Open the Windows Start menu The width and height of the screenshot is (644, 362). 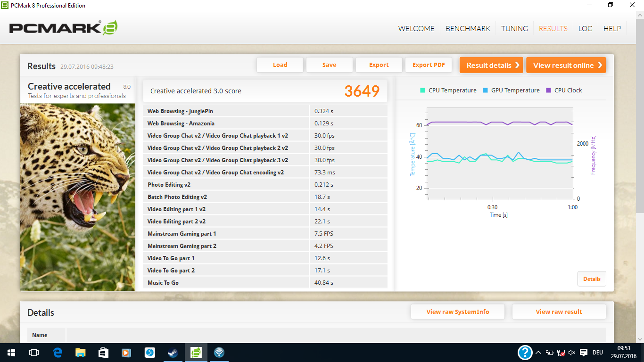pos(11,353)
